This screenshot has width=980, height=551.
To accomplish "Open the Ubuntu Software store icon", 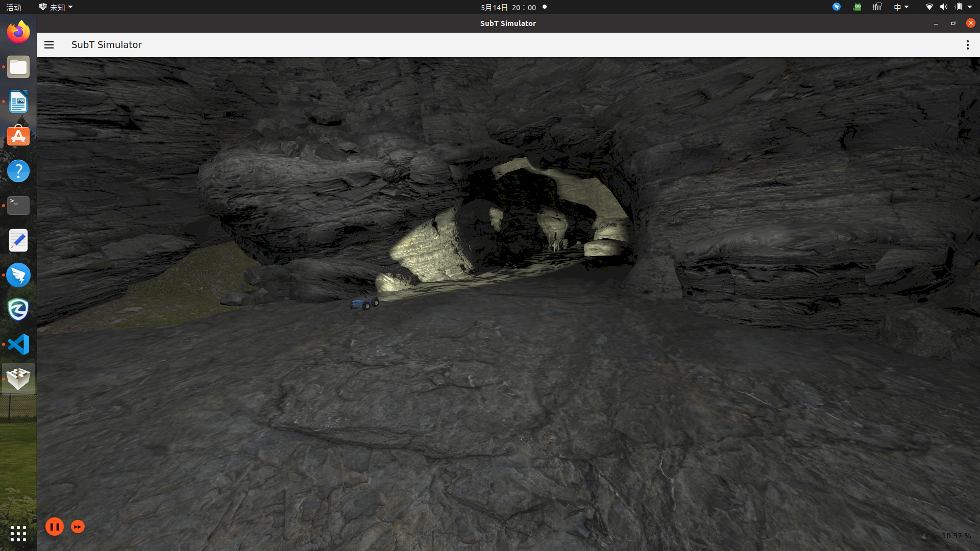I will coord(18,136).
